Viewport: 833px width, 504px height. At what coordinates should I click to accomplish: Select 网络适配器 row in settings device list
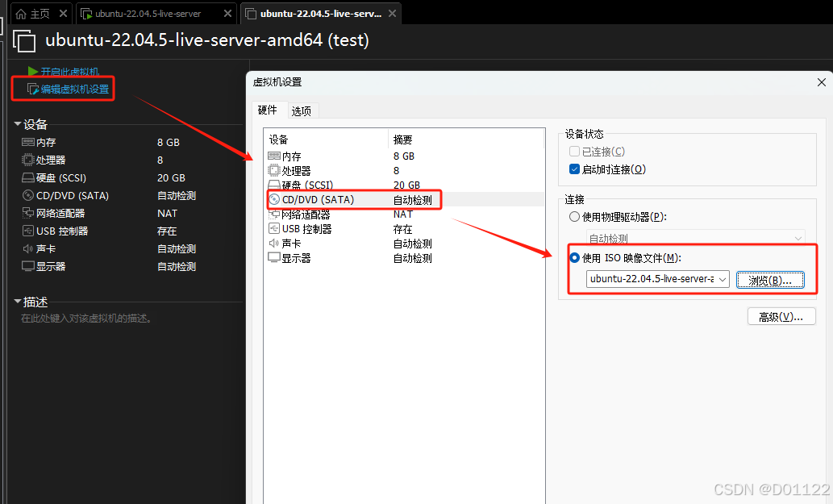point(405,215)
